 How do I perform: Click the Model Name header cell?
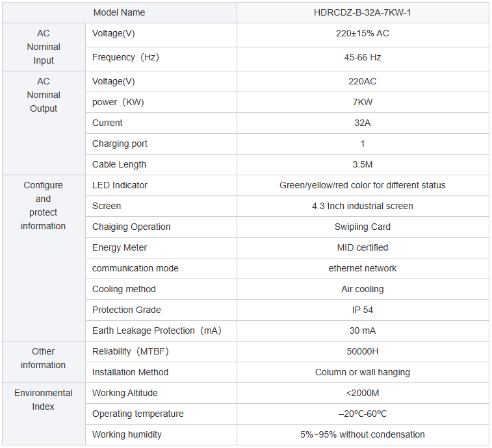[119, 12]
